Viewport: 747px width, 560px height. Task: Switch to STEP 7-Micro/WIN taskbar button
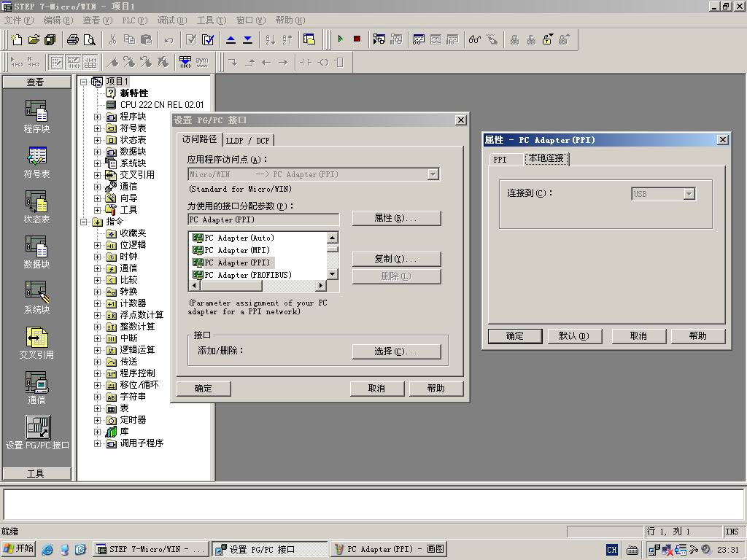(x=150, y=549)
